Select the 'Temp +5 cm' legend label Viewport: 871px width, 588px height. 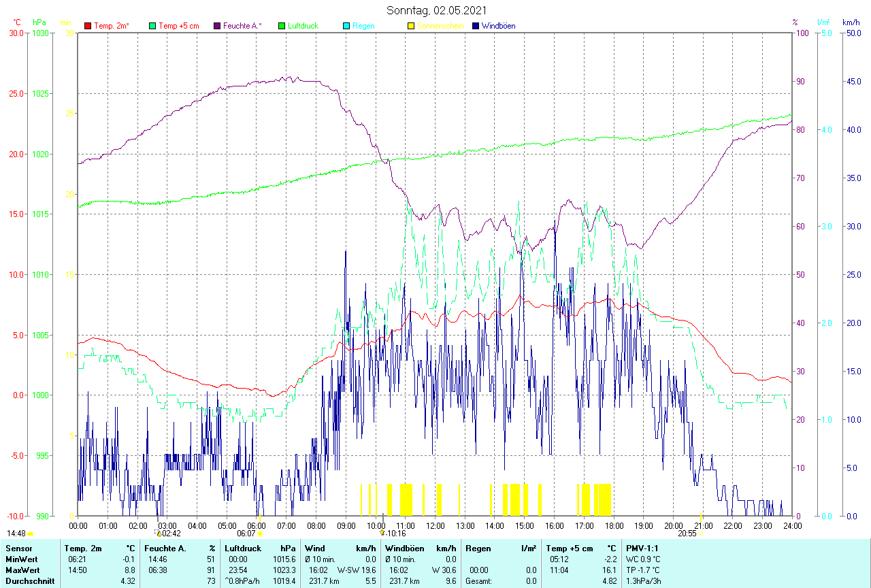coord(179,26)
